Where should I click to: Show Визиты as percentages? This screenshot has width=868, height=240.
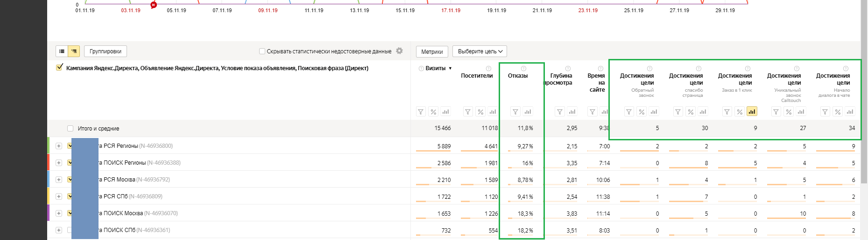433,111
